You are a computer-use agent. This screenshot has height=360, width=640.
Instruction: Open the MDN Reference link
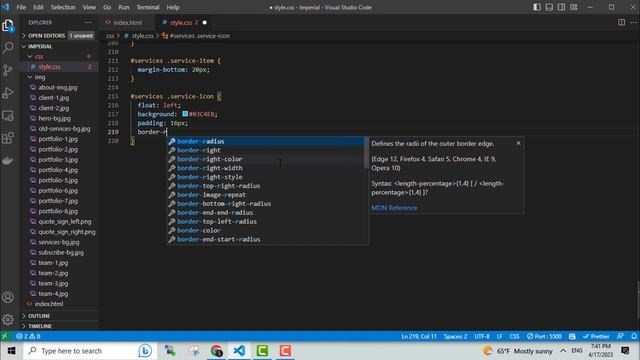[x=394, y=208]
